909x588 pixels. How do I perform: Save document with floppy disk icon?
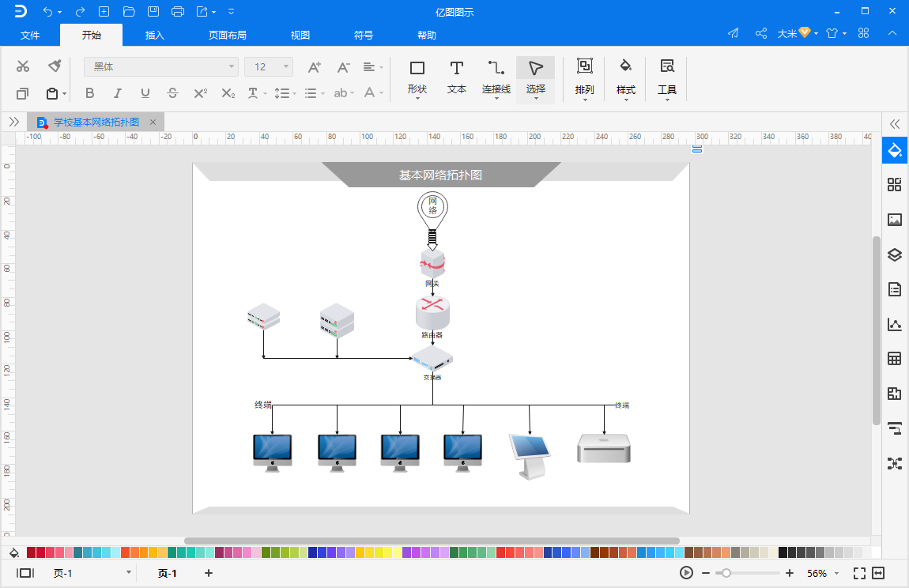click(153, 12)
